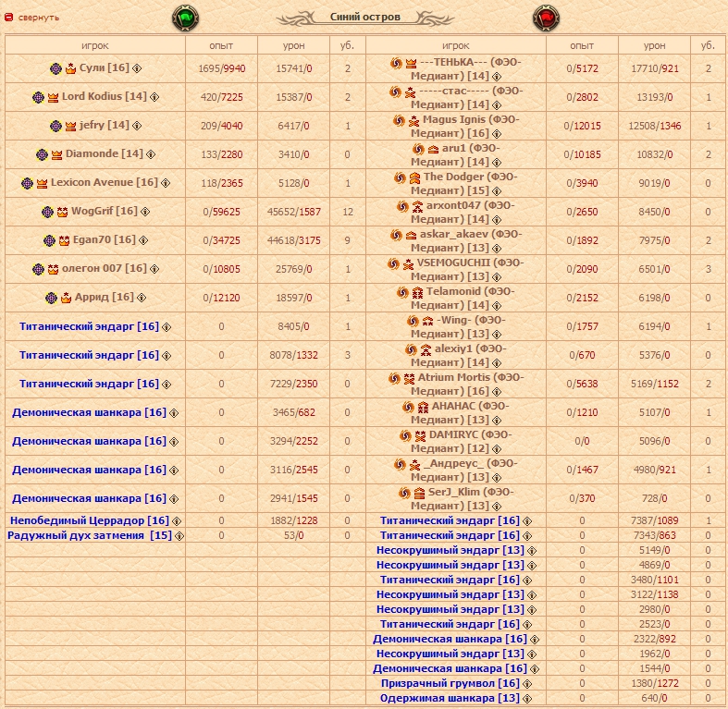Image resolution: width=728 pixels, height=709 pixels.
Task: Open Радужный дух затмения [15] link
Action: [x=90, y=535]
